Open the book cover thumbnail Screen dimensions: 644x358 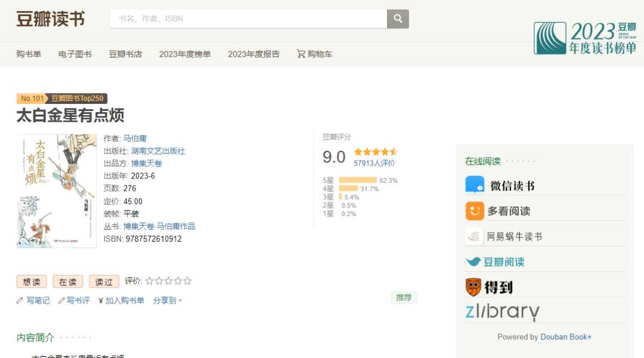57,191
